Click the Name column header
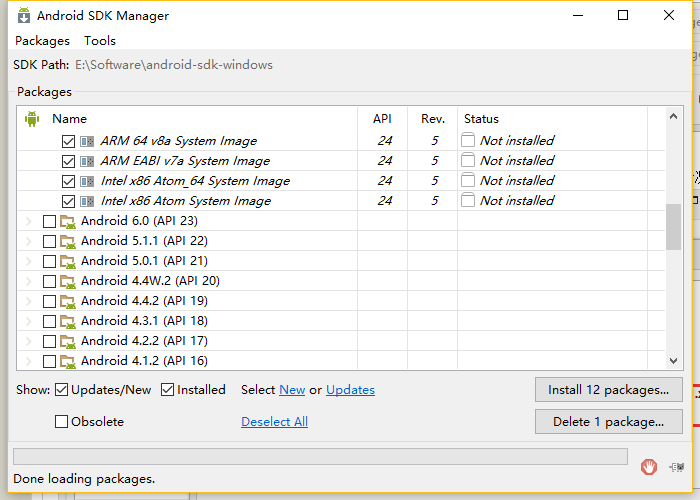This screenshot has width=700, height=500. pos(188,119)
